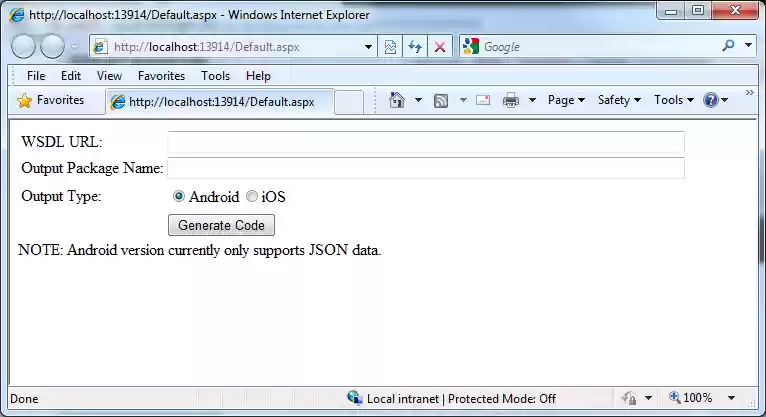Click the 'WSDL URL:' label text
Viewport: 766px width, 417px height.
(62, 142)
